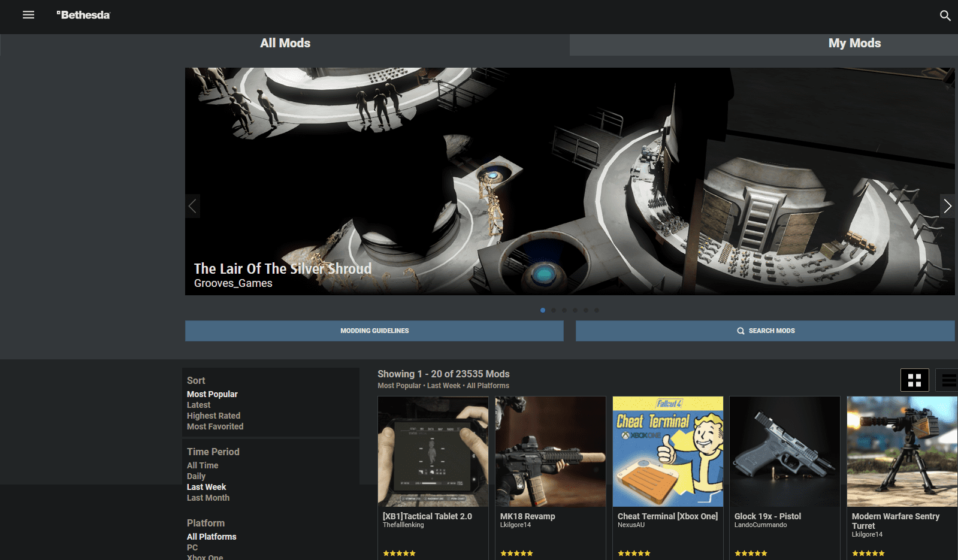958x560 pixels.
Task: Open the hamburger navigation menu
Action: pos(28,15)
